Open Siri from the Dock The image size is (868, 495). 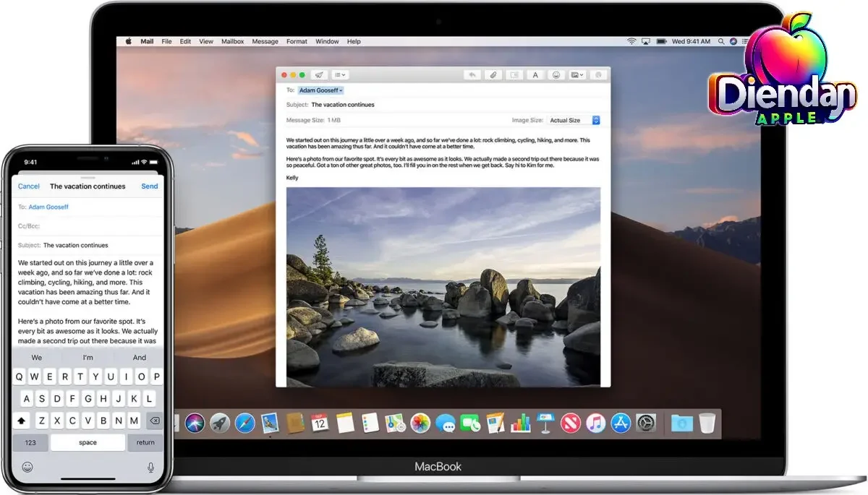[x=195, y=423]
